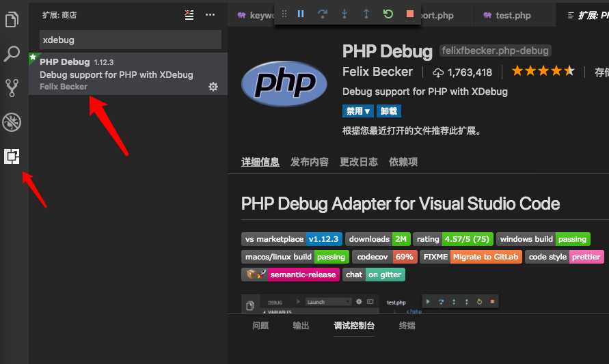Step into in debug toolbar

344,14
